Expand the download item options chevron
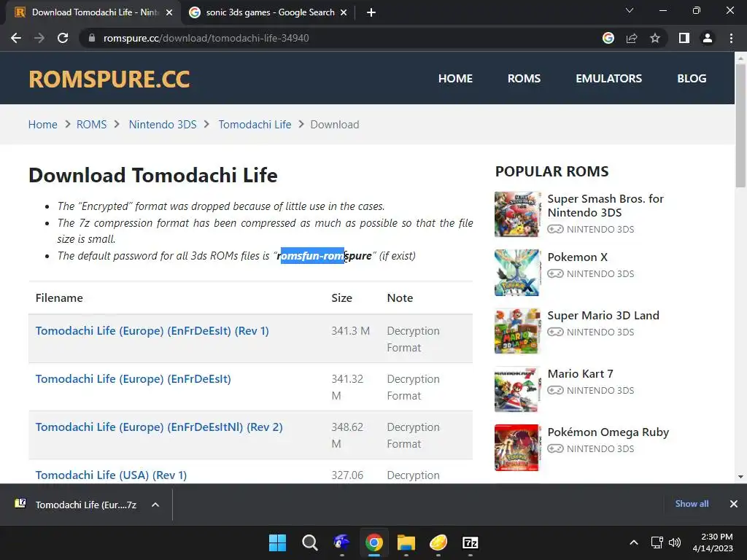 click(155, 505)
